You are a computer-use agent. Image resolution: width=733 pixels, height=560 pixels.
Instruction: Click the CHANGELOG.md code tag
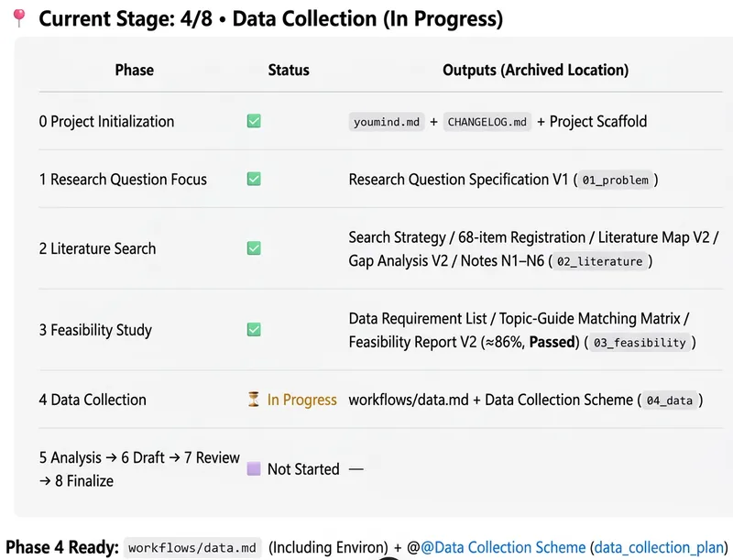pos(487,122)
